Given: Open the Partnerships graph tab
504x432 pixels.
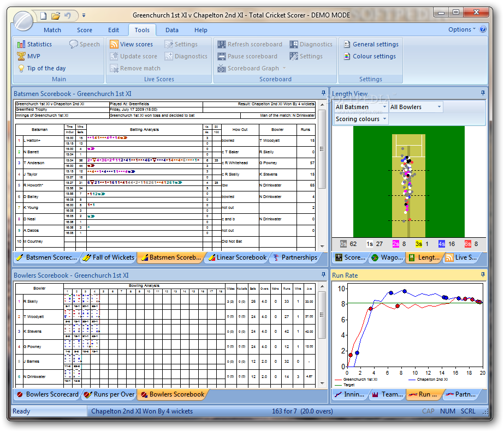Looking at the screenshot, I should pyautogui.click(x=461, y=394).
